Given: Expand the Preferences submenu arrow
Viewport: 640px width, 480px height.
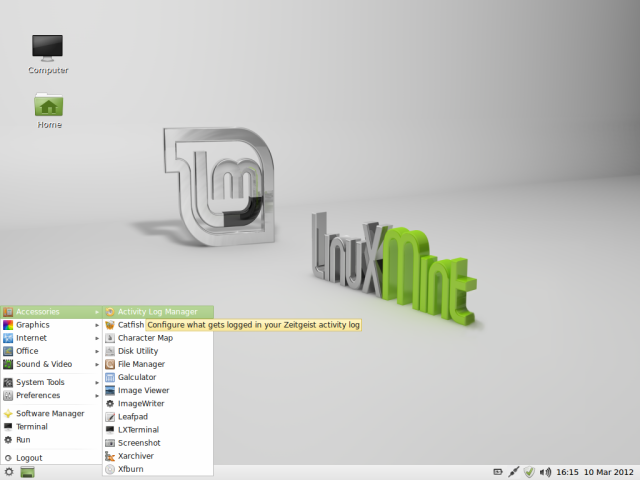Looking at the screenshot, I should pos(97,396).
